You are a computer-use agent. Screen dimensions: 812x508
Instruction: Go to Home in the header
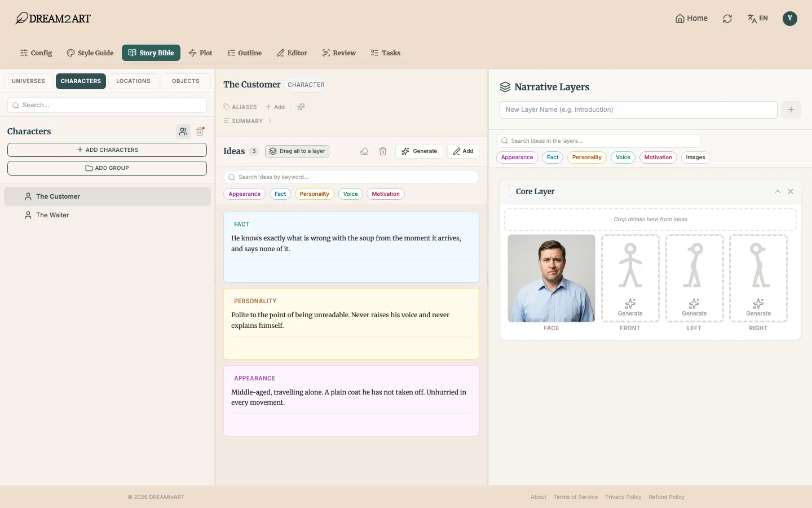tap(691, 19)
